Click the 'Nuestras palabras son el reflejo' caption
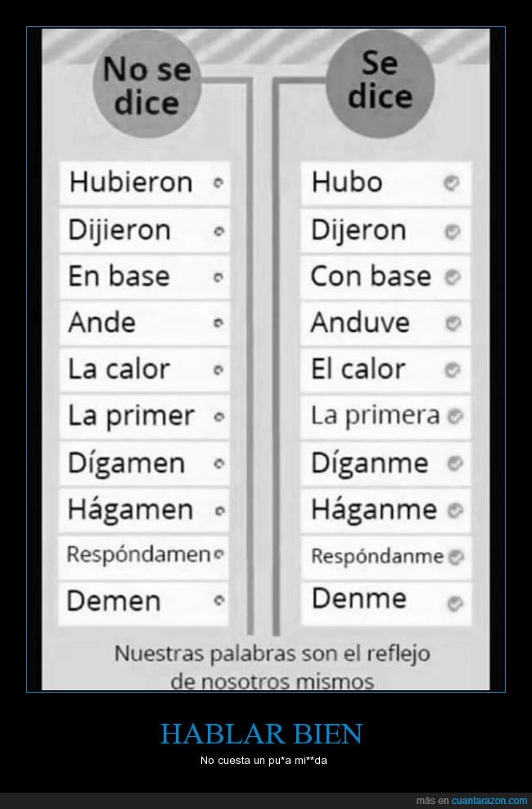The width and height of the screenshot is (532, 809). pos(272,653)
